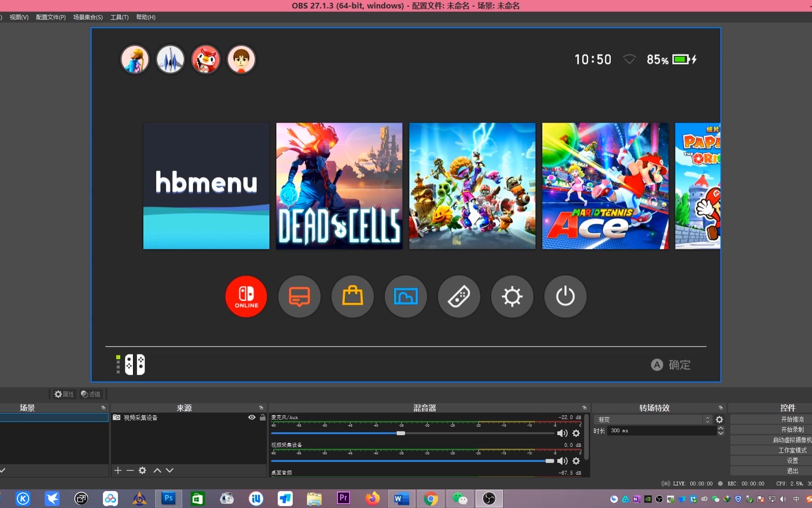Click the Power icon in Switch preview
This screenshot has height=508, width=812.
(565, 296)
